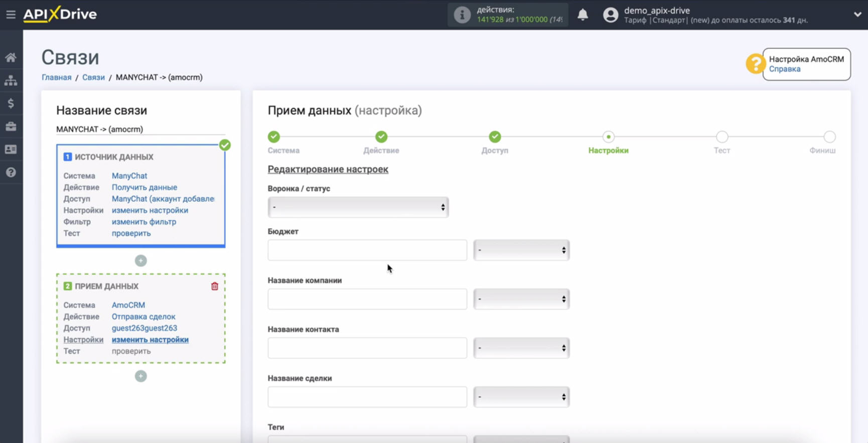Go to the Действие step

pos(381,136)
